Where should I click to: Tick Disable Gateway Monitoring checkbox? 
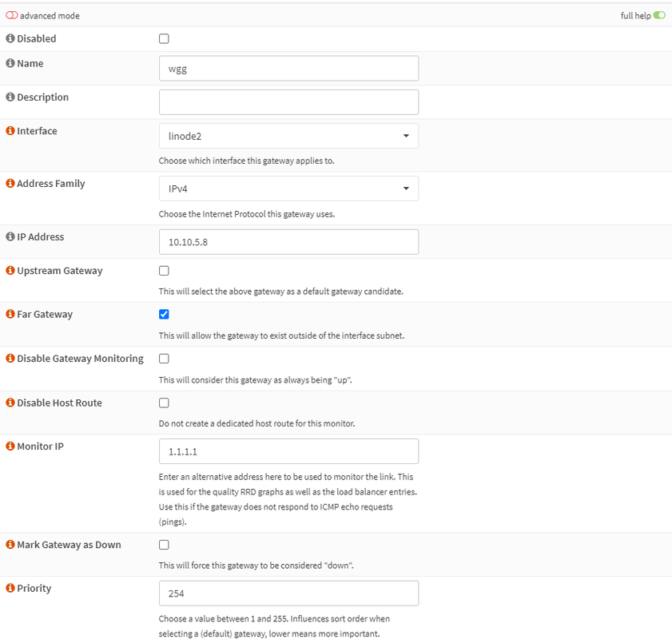[x=164, y=359]
